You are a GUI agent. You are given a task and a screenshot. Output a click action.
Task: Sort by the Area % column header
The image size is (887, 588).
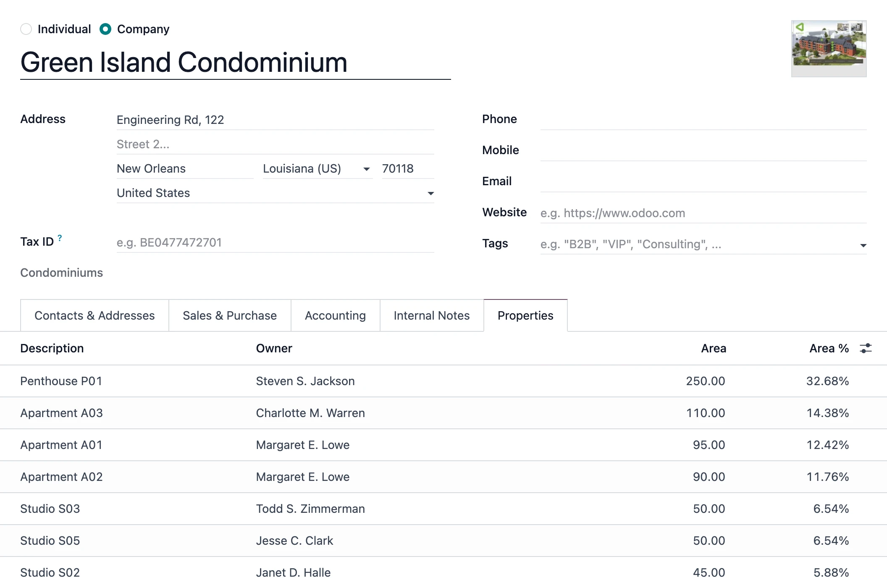(x=829, y=348)
